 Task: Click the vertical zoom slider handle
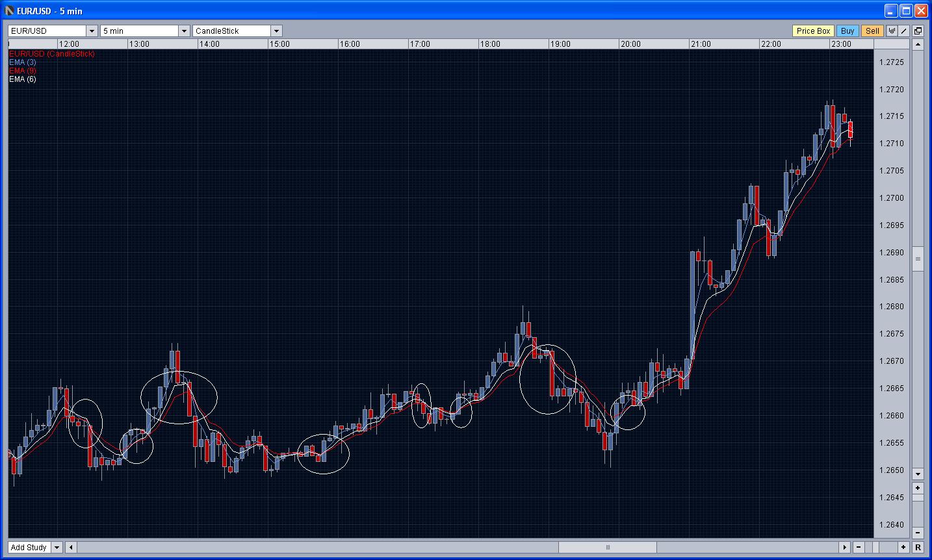(918, 498)
